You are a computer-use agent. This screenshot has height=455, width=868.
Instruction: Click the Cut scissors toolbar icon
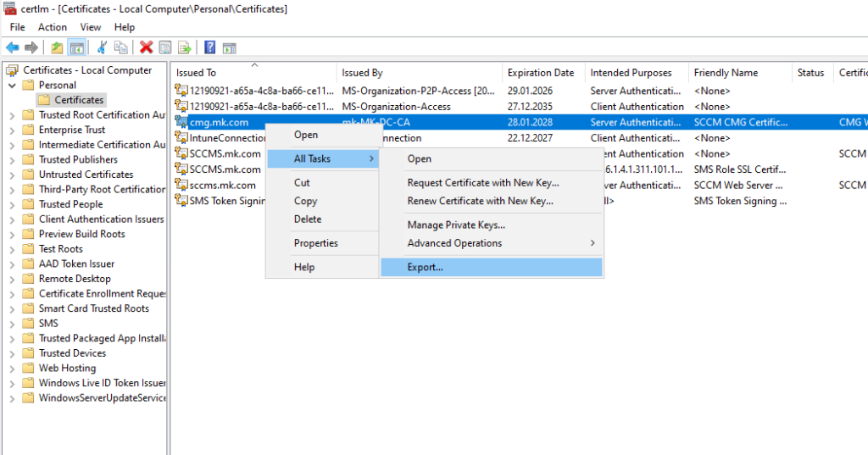(103, 47)
